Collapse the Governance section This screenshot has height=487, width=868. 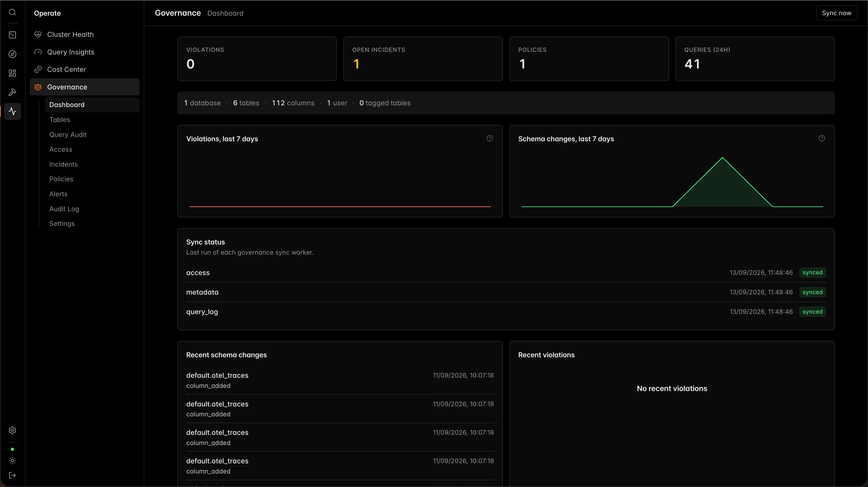85,87
